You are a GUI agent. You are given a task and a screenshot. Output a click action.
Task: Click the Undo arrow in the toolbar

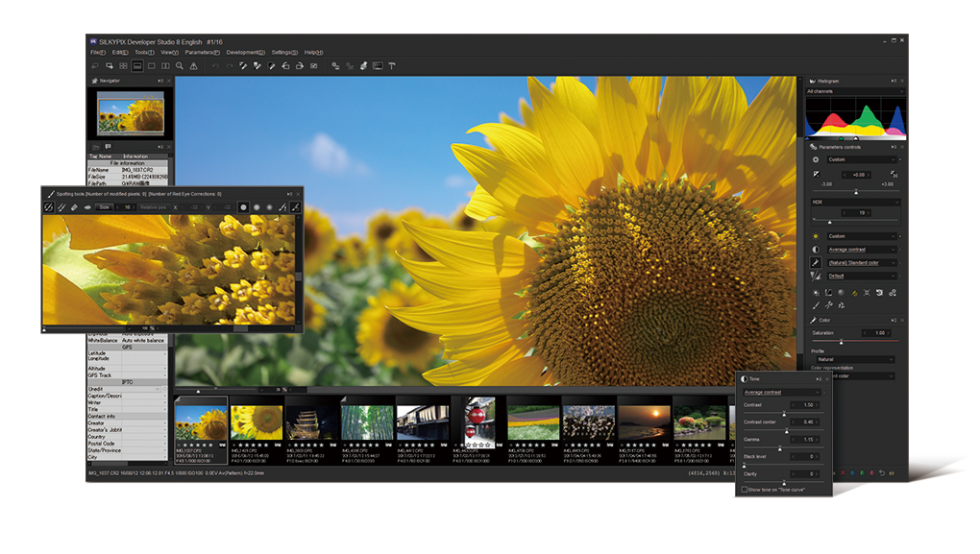point(214,65)
